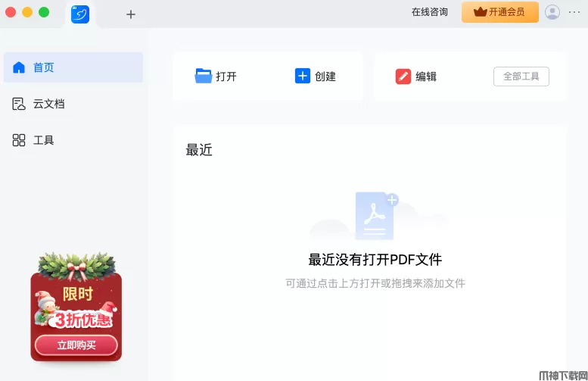The height and width of the screenshot is (381, 588).
Task: Click the 打开 folder icon
Action: pyautogui.click(x=203, y=76)
